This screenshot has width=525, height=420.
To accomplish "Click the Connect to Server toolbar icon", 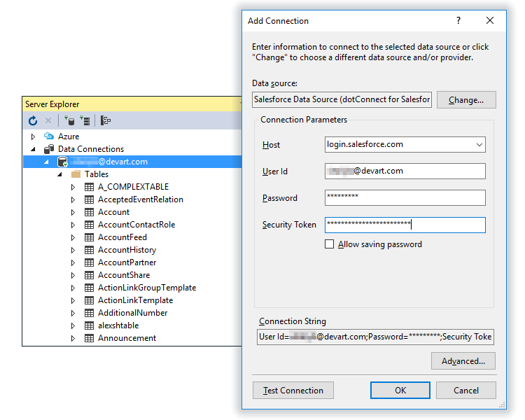I will tap(85, 120).
